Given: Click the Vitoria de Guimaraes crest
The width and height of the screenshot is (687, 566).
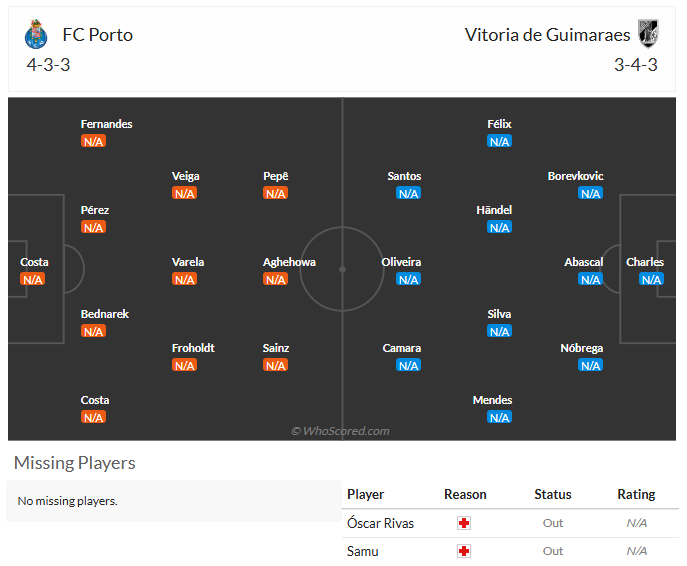Looking at the screenshot, I should (x=648, y=34).
